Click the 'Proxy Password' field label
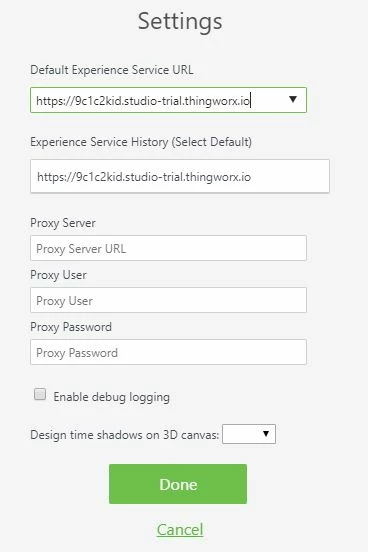The width and height of the screenshot is (368, 552). pos(71,327)
